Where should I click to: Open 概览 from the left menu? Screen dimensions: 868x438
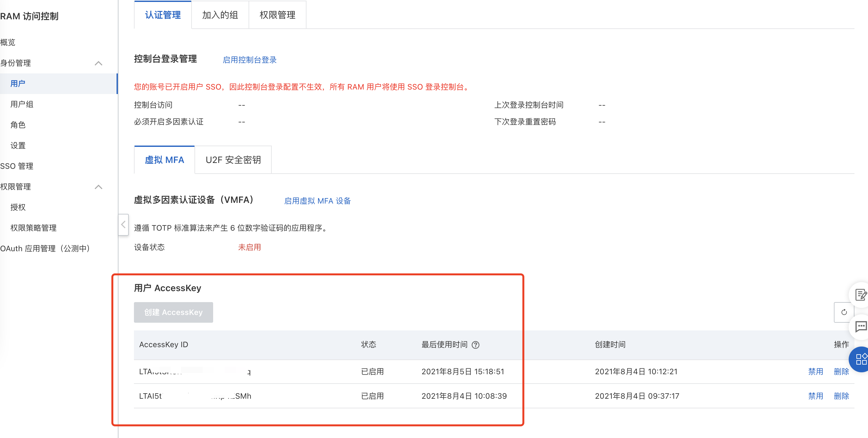point(7,43)
